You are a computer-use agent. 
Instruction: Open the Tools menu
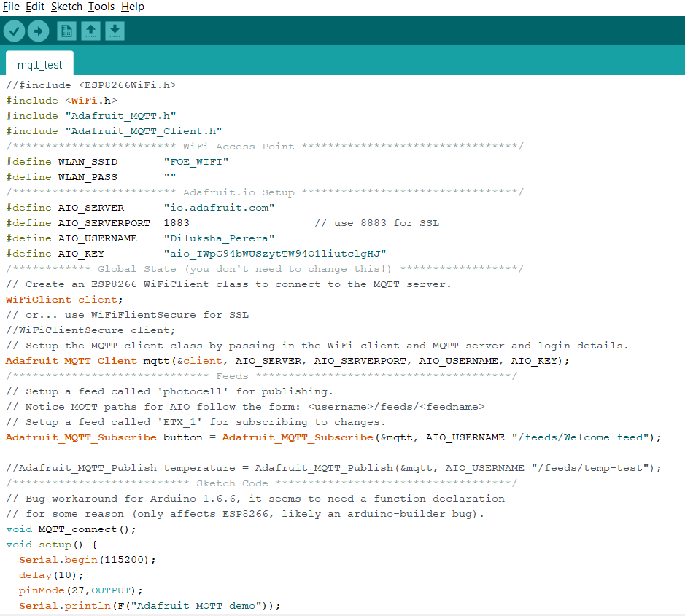tap(101, 7)
